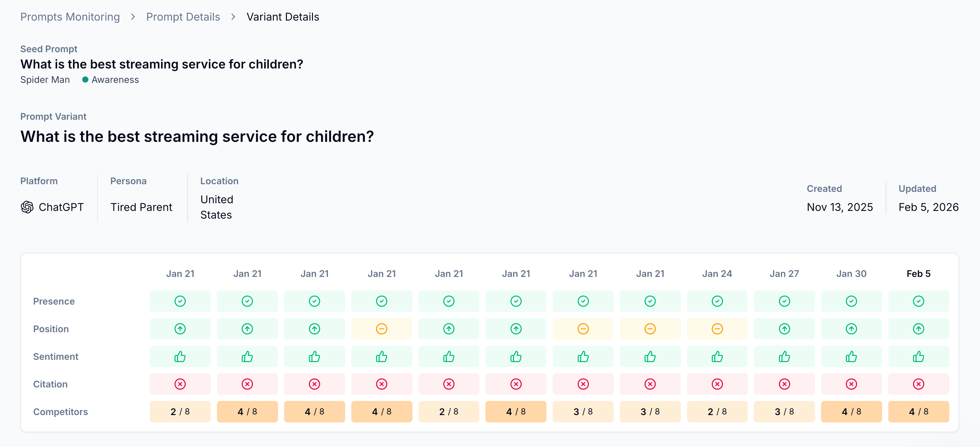Click the Competitors 2 / 8 cell under Jan 24
The image size is (980, 447).
point(717,412)
